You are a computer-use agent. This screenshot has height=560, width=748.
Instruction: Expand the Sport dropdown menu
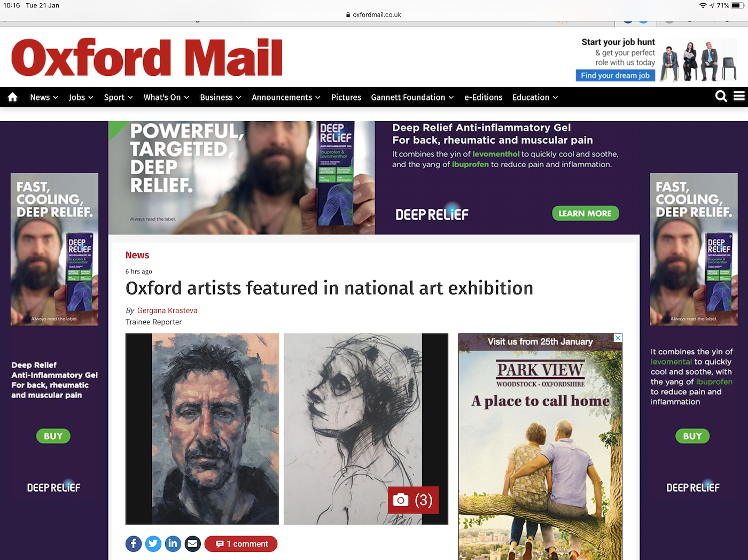point(118,97)
